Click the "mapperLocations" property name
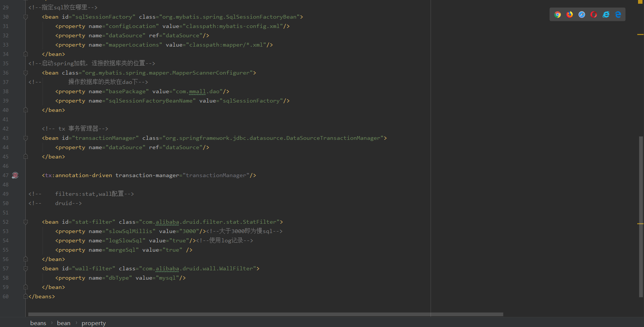This screenshot has height=327, width=644. point(134,45)
